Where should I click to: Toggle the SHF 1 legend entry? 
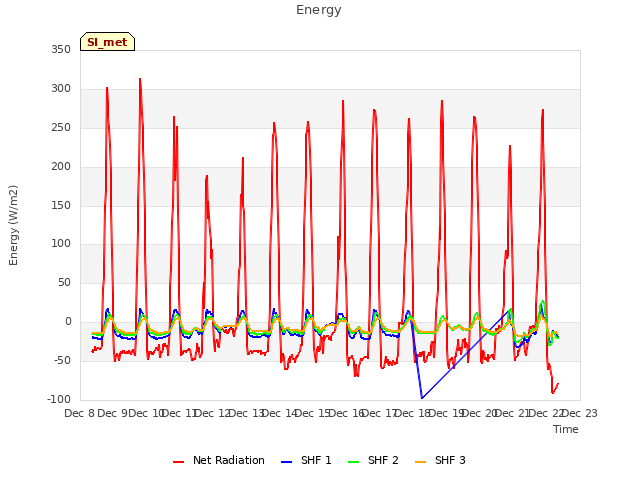point(306,460)
